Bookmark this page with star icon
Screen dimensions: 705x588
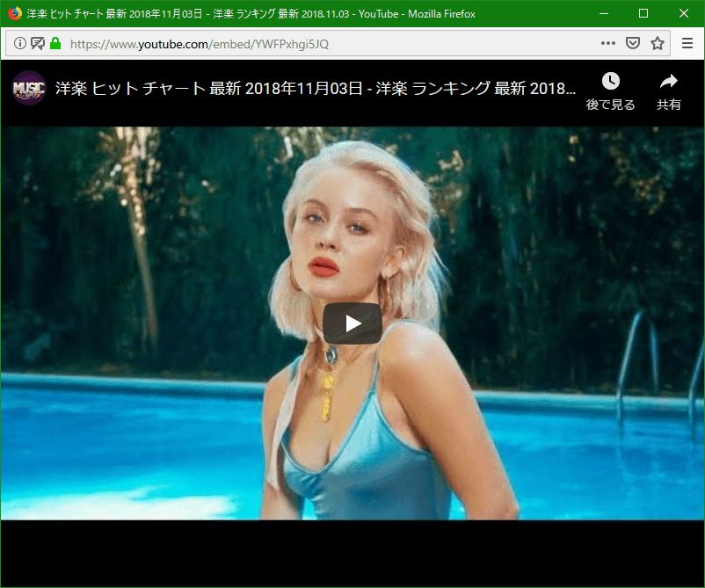pos(658,43)
